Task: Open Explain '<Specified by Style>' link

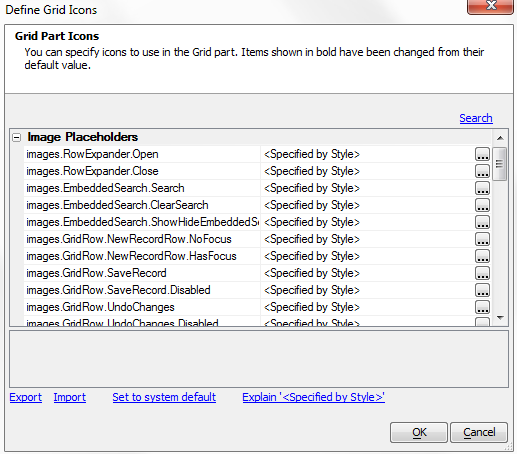Action: (313, 397)
